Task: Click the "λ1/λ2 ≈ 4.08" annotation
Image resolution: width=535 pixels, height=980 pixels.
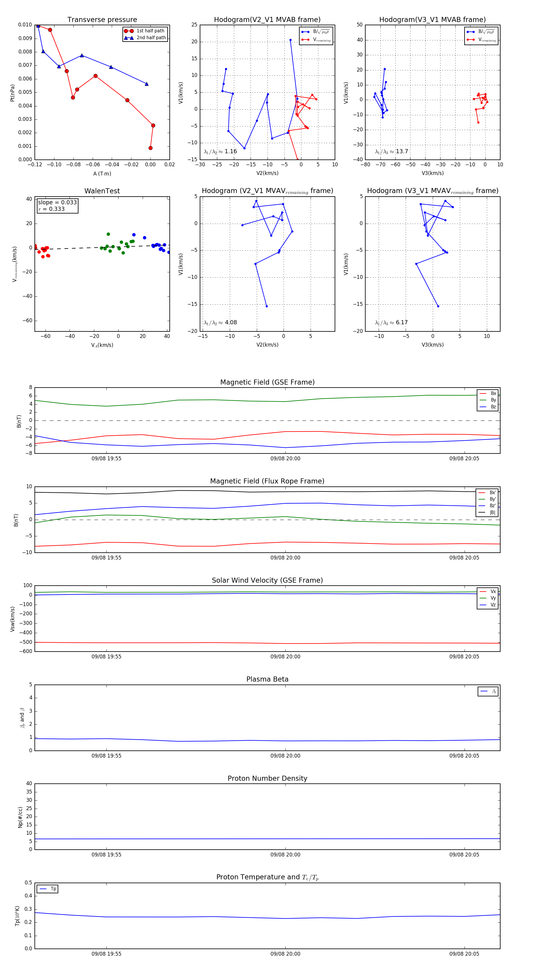Action: coord(220,323)
